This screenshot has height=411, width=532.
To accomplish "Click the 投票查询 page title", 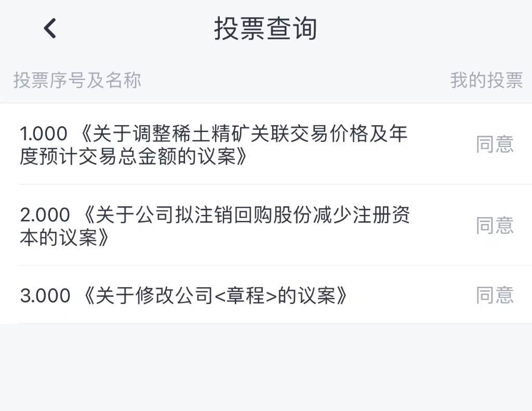I will click(x=265, y=29).
